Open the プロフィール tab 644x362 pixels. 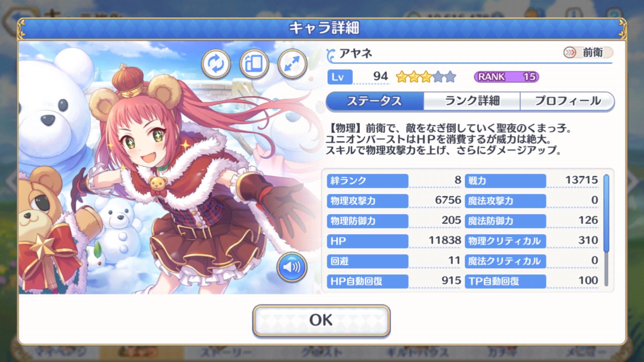click(x=567, y=101)
